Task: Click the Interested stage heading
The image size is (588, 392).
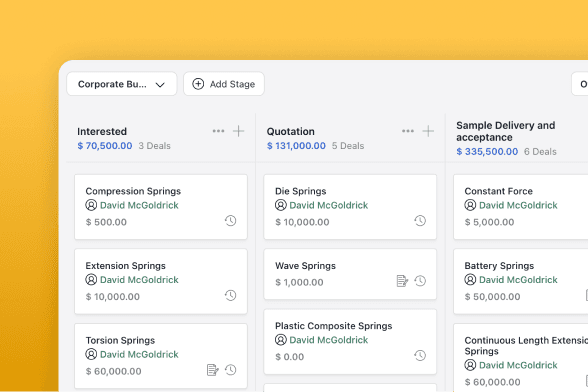Action: coord(102,132)
